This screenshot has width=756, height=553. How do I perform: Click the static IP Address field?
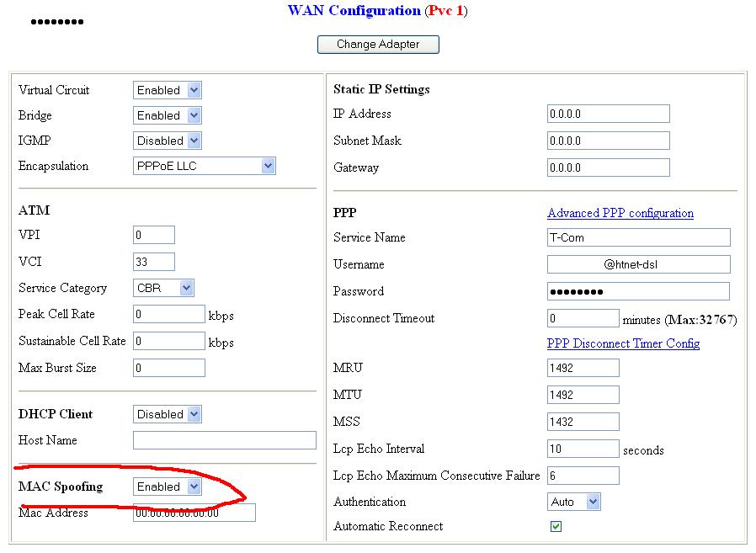(x=609, y=114)
